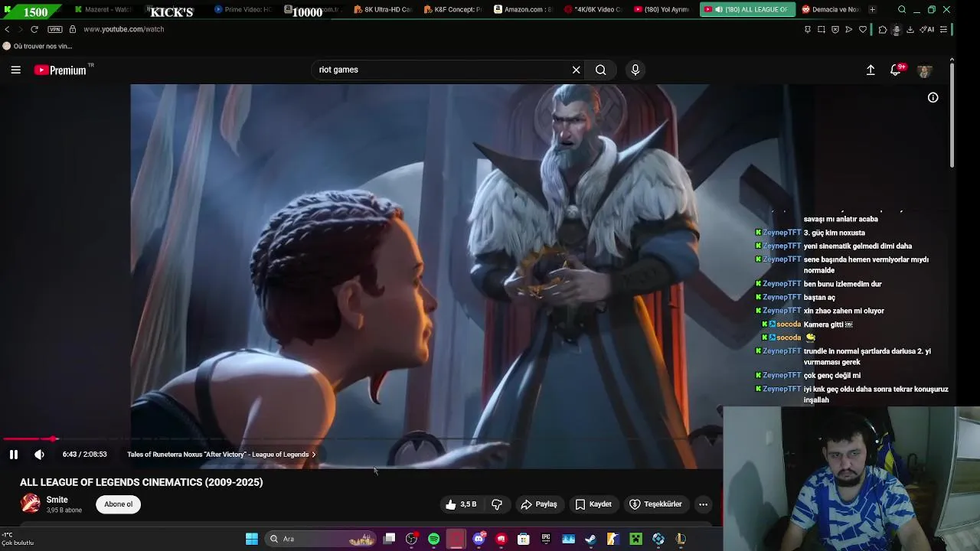Switch to the 'Prime Video' tab
980x551 pixels.
pyautogui.click(x=244, y=10)
